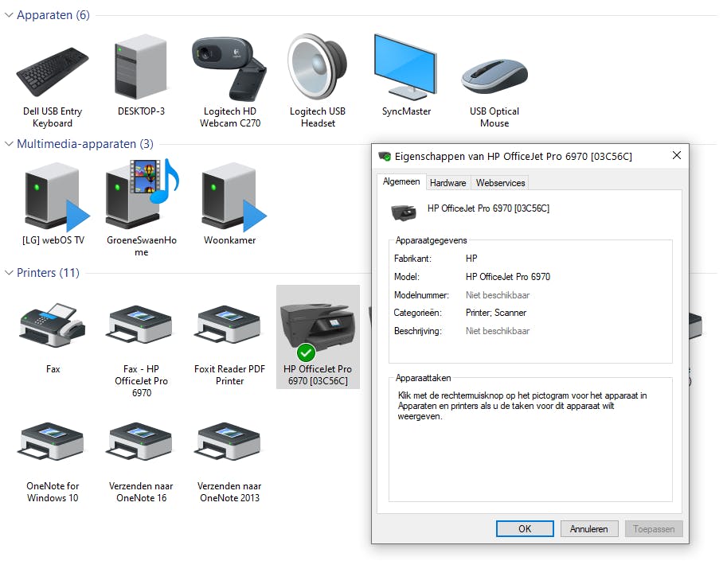The height and width of the screenshot is (588, 723).
Task: Click the green default-printer checkmark badge
Action: 306,353
